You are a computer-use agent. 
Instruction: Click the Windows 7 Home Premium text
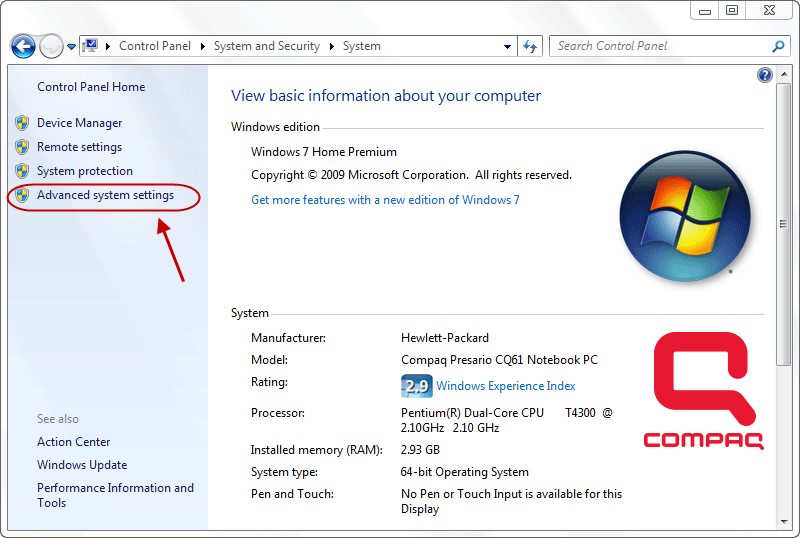tap(323, 152)
